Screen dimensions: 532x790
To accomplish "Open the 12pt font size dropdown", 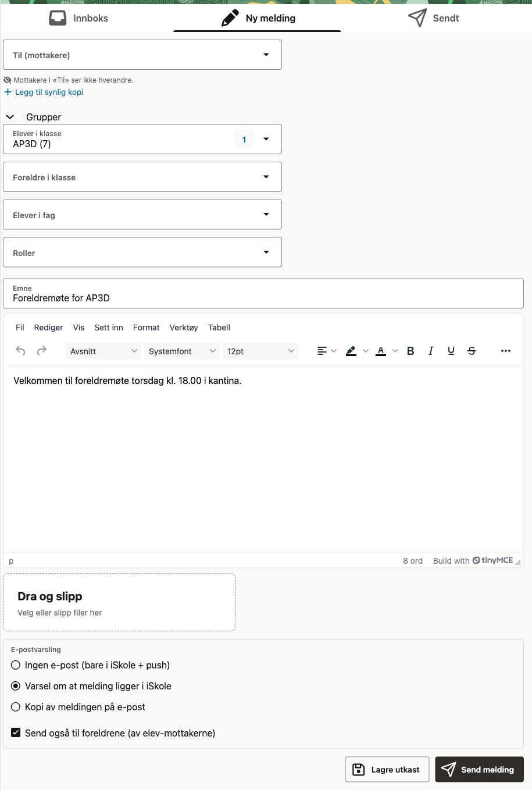I will (x=260, y=351).
